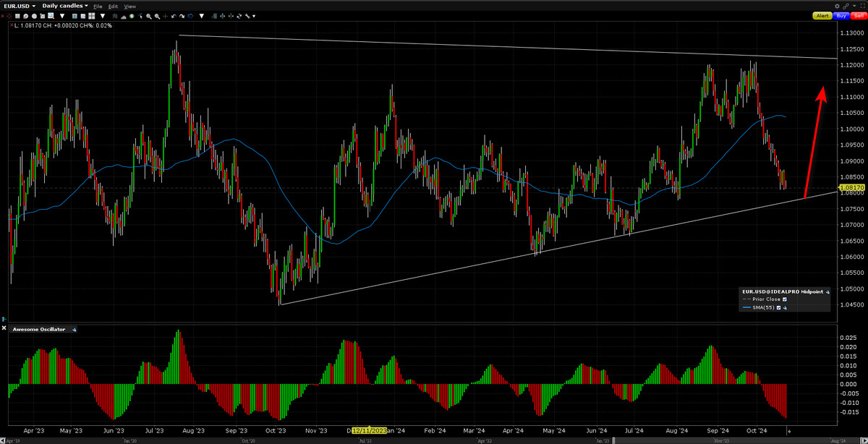Screen dimensions: 868x444
Task: Click the Undo arrow icon
Action: coord(174,15)
